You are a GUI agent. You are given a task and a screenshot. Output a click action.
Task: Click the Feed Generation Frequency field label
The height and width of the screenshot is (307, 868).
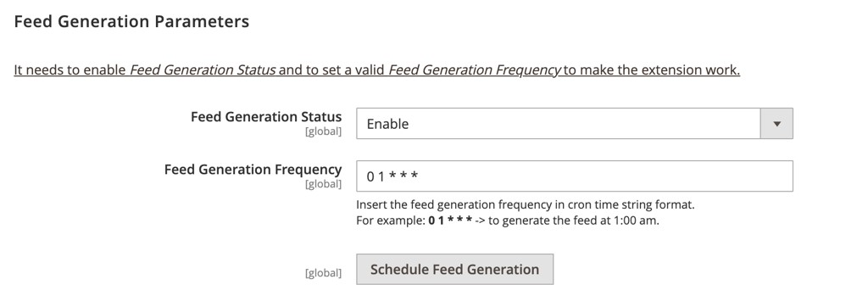(253, 170)
